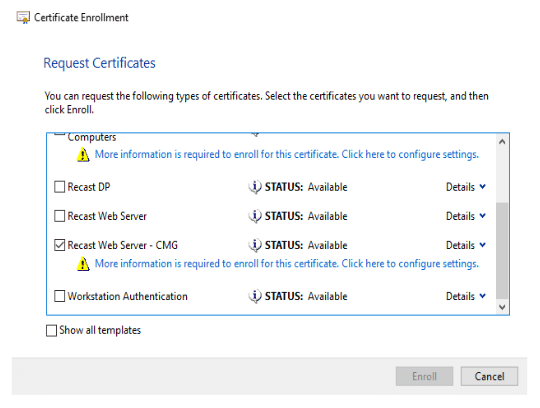Expand Details for Workstation Authentication
Image resolution: width=540 pixels, height=408 pixels.
pos(466,296)
